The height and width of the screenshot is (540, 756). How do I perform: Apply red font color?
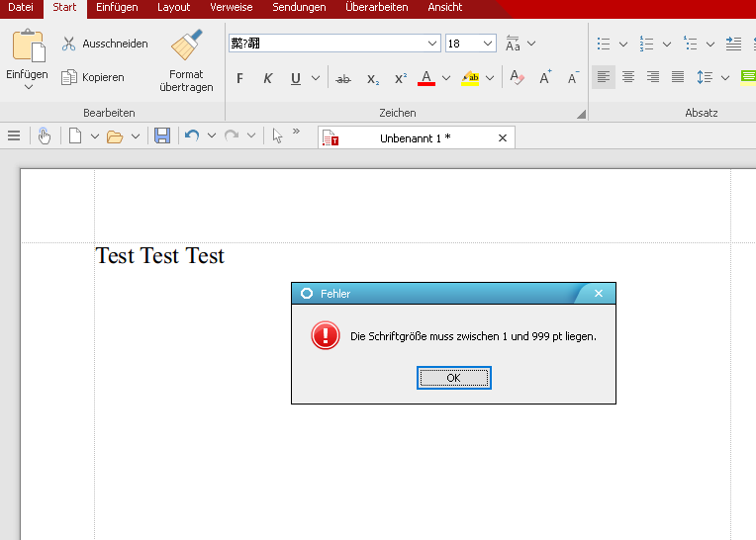pyautogui.click(x=426, y=78)
